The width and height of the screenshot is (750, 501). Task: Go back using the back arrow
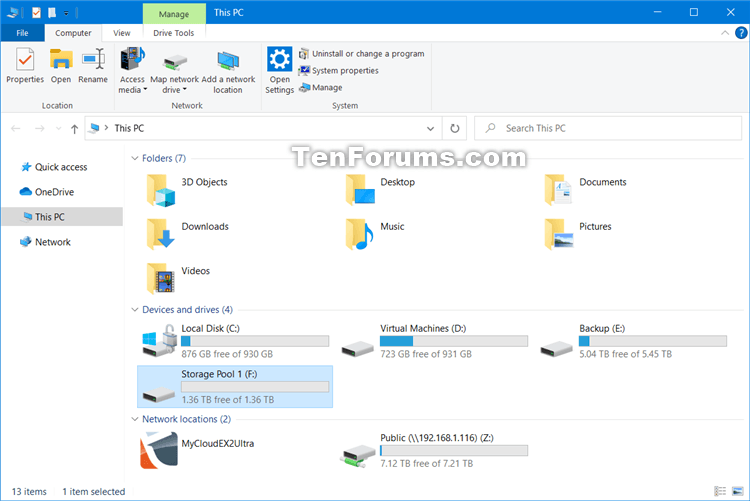[x=16, y=128]
